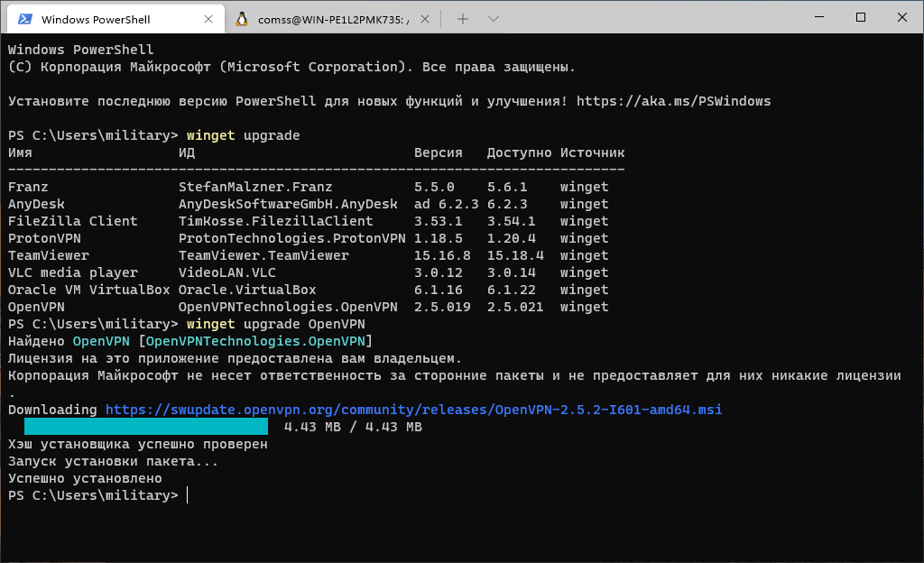The image size is (924, 563).
Task: Expand the new tab profile dropdown chevron
Action: coord(493,19)
